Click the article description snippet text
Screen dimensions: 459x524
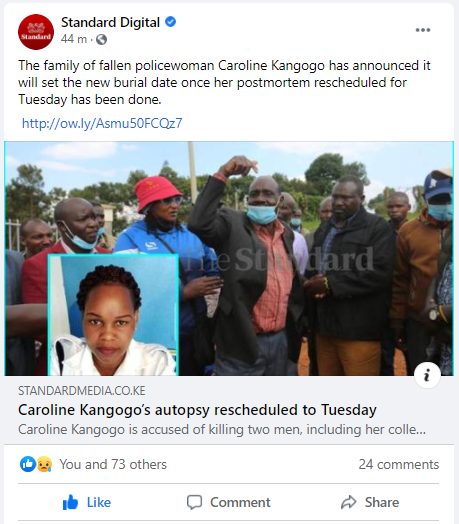pyautogui.click(x=222, y=429)
